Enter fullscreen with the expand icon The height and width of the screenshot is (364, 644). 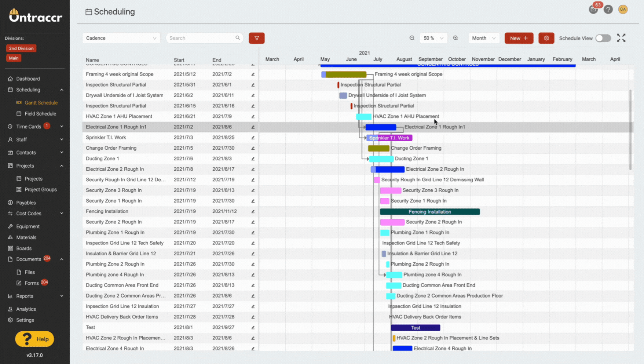click(621, 38)
